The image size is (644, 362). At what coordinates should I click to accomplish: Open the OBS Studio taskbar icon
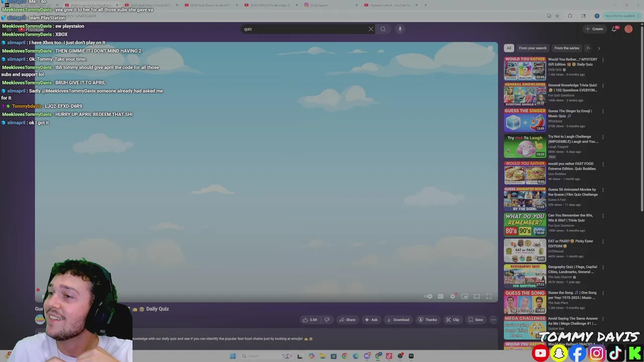click(400, 356)
